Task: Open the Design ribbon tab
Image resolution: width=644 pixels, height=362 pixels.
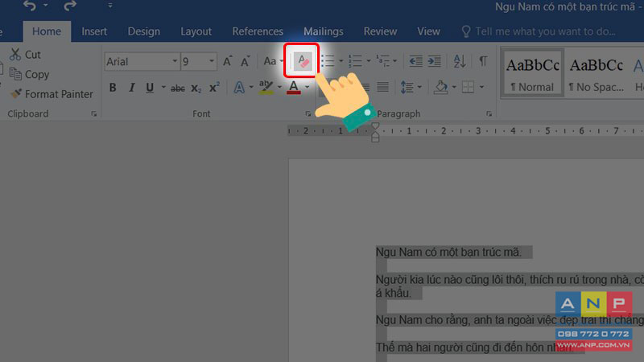Action: coord(144,31)
